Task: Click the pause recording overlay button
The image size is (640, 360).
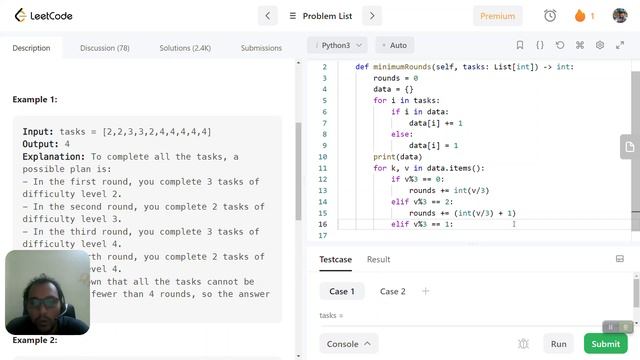Action: pyautogui.click(x=611, y=327)
